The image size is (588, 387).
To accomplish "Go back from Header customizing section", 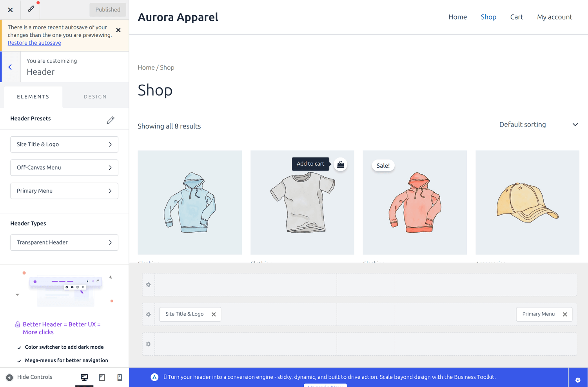I will point(10,67).
